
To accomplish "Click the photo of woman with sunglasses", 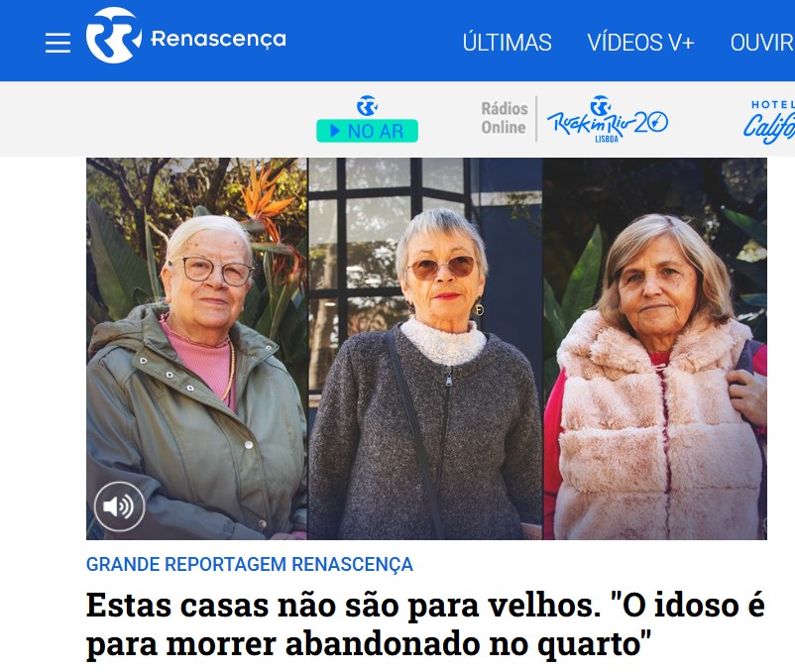I will (x=425, y=349).
